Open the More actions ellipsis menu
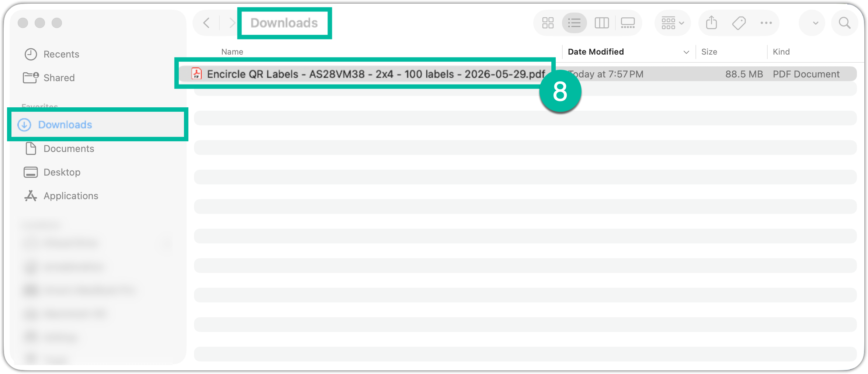Viewport: 868px width, 374px height. click(766, 23)
